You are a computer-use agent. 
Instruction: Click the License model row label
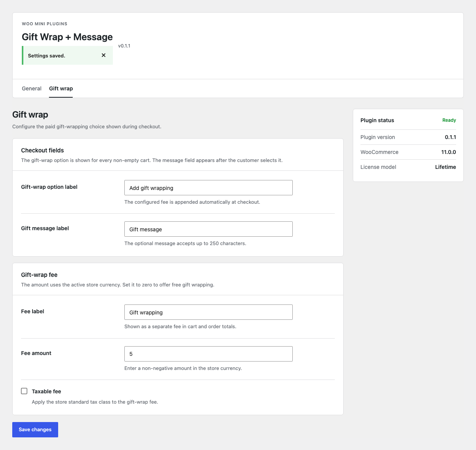378,167
